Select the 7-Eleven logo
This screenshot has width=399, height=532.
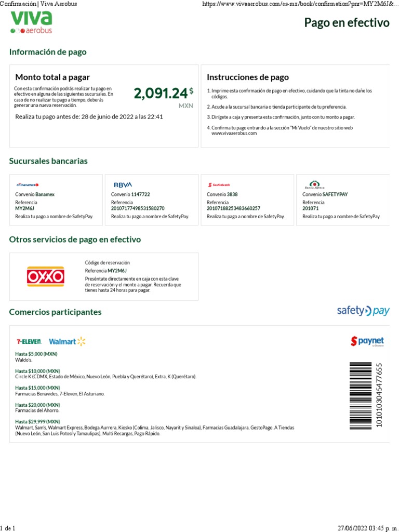pyautogui.click(x=29, y=341)
